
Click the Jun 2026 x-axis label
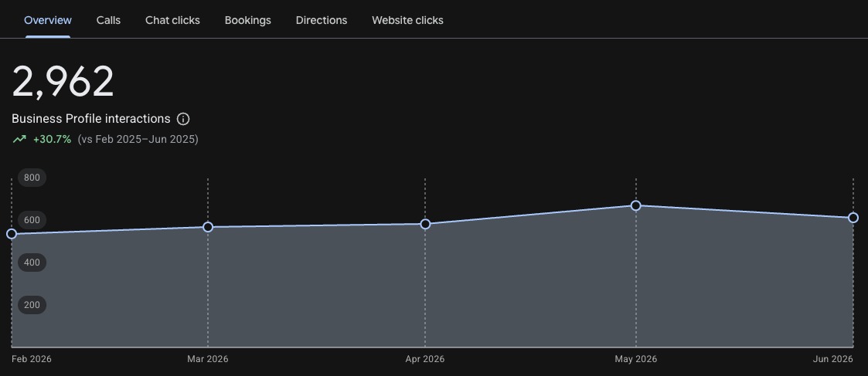coord(833,359)
